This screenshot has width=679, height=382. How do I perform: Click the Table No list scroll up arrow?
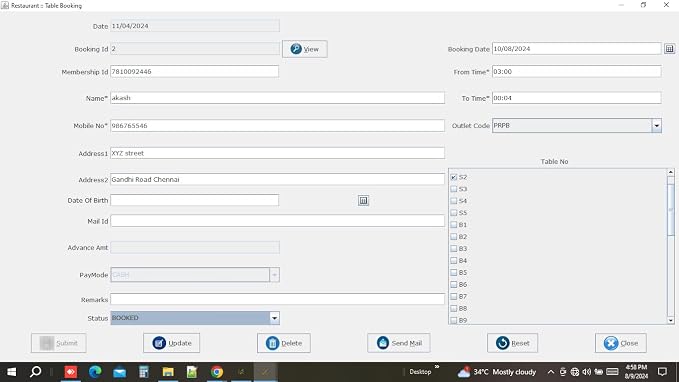(x=671, y=172)
